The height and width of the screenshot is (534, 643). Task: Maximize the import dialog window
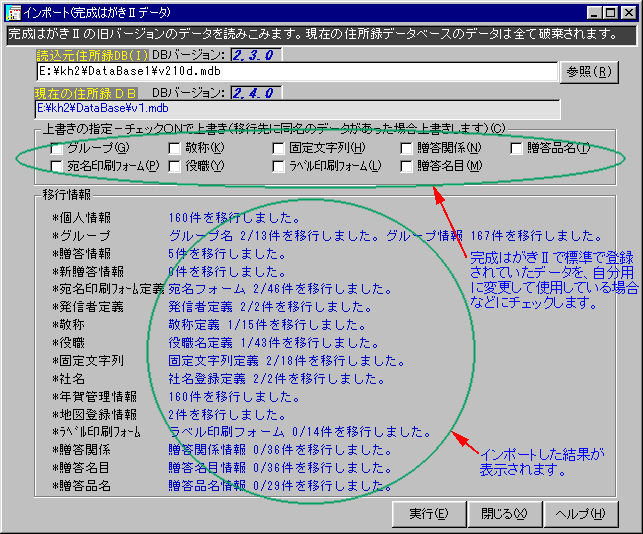coord(609,11)
